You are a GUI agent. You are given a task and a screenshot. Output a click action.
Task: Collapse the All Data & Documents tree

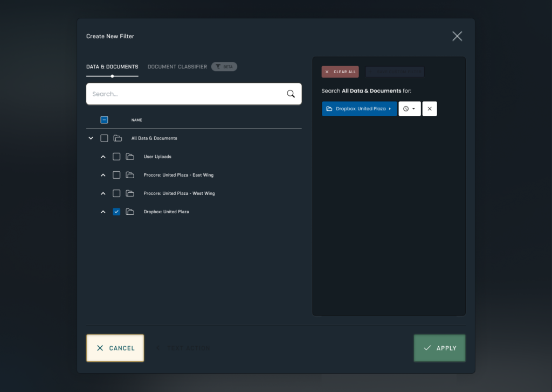click(x=91, y=138)
